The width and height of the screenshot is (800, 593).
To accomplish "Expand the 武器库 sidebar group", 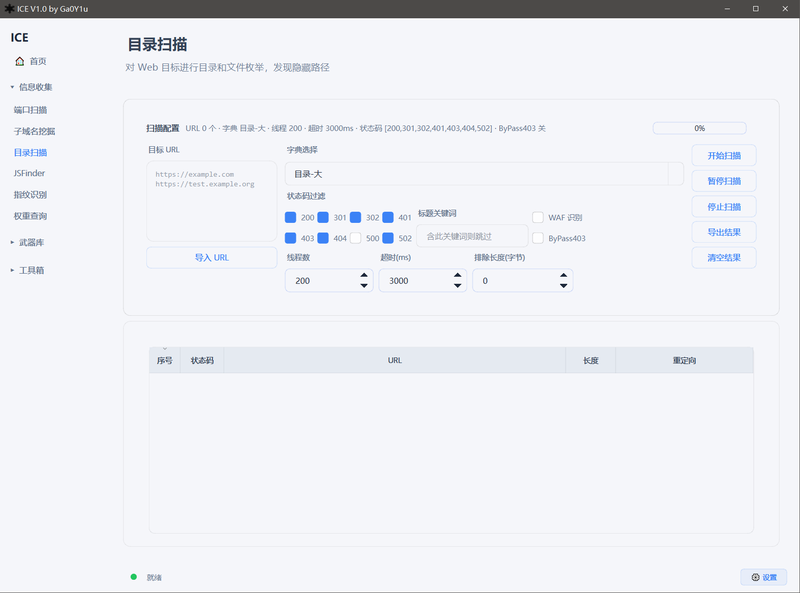I will (28, 242).
